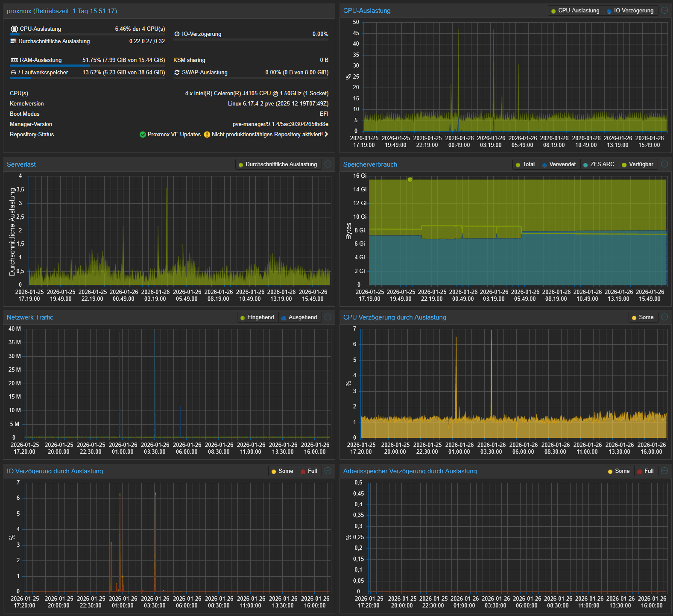Image resolution: width=673 pixels, height=616 pixels.
Task: Collapse the Speicherverbrauch chart panel
Action: [x=664, y=164]
